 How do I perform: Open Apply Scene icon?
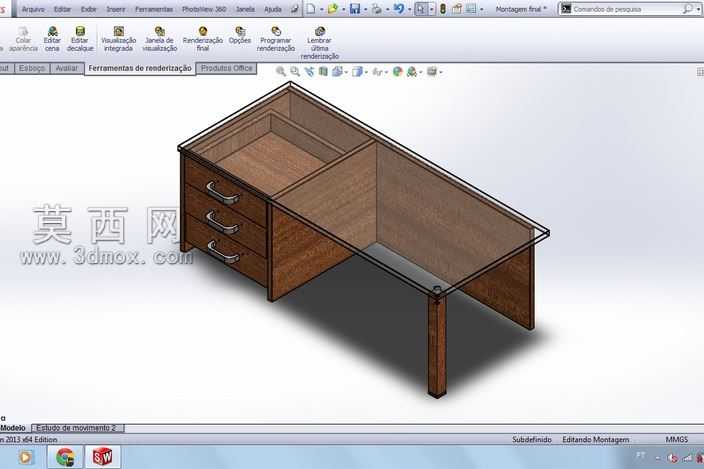click(x=412, y=71)
